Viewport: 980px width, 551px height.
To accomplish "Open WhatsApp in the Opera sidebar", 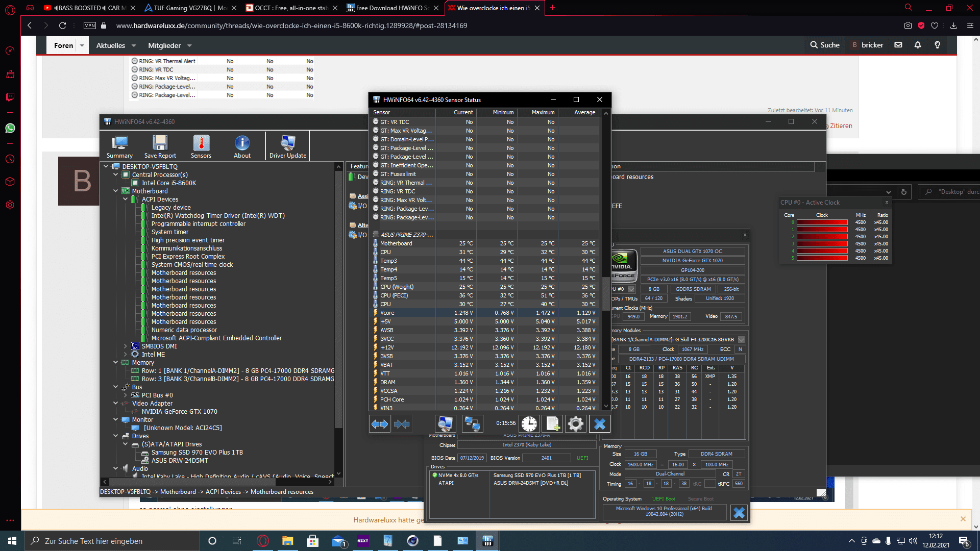I will point(10,128).
